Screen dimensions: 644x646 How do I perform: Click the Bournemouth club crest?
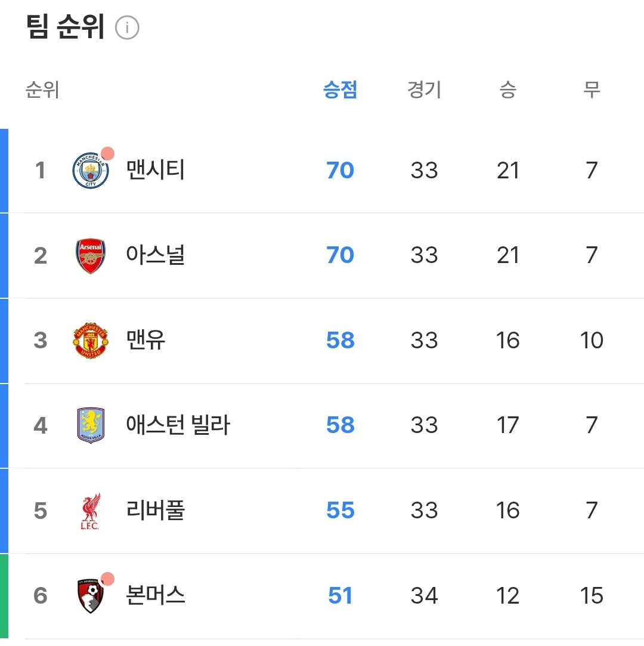(91, 596)
